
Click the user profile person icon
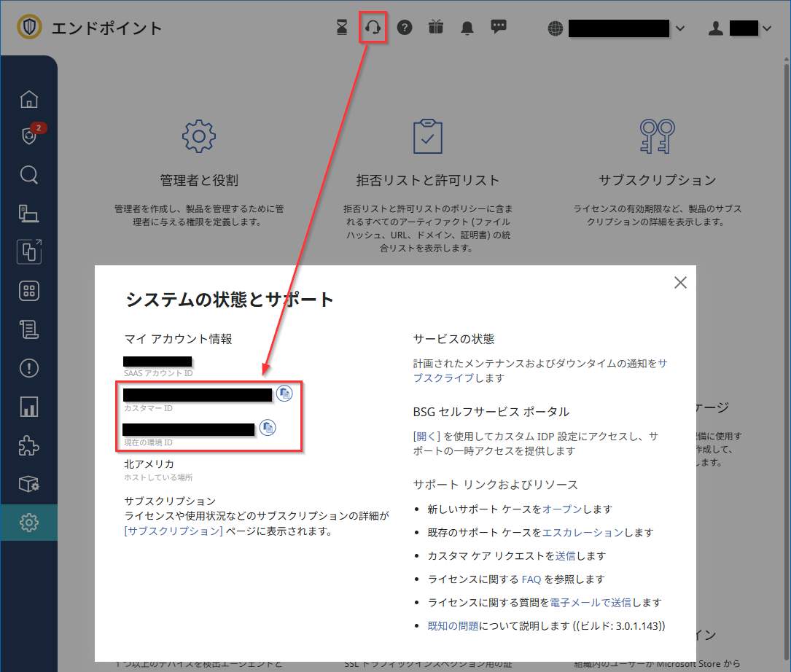[x=715, y=28]
